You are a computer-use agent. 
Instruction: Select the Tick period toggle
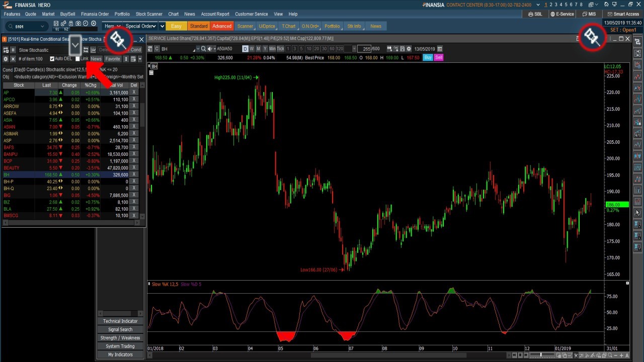click(280, 49)
